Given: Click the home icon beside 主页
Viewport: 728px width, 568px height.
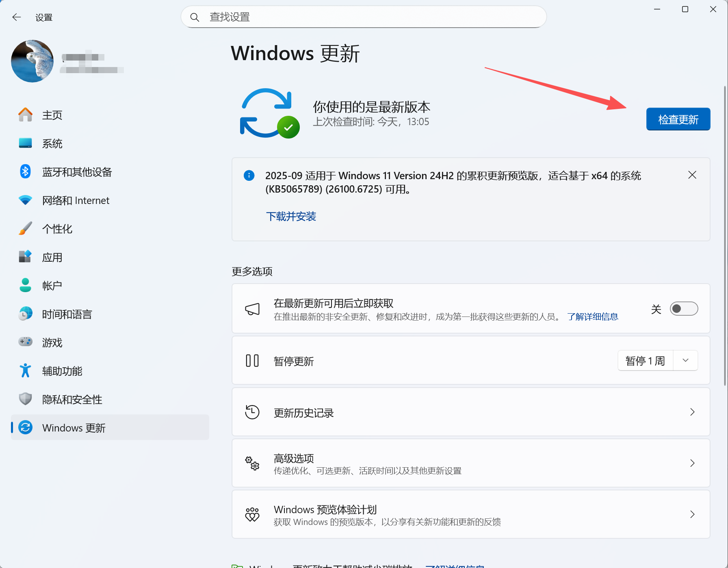Looking at the screenshot, I should (25, 115).
